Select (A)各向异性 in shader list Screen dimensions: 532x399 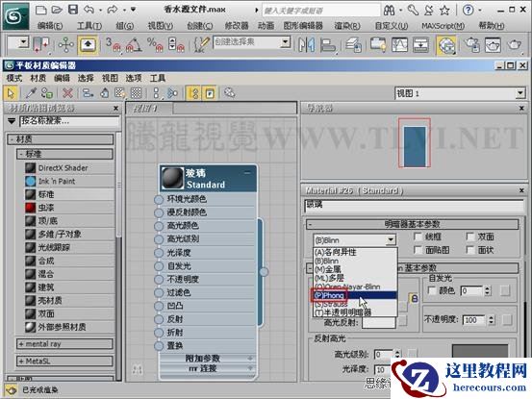[355, 252]
